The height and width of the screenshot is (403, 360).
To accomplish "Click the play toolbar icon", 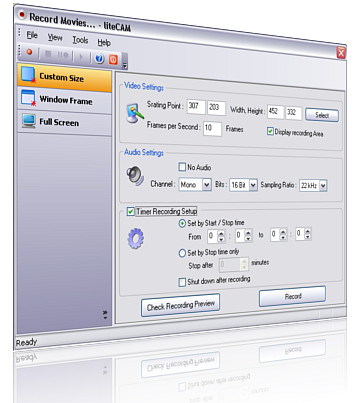I will click(x=81, y=57).
